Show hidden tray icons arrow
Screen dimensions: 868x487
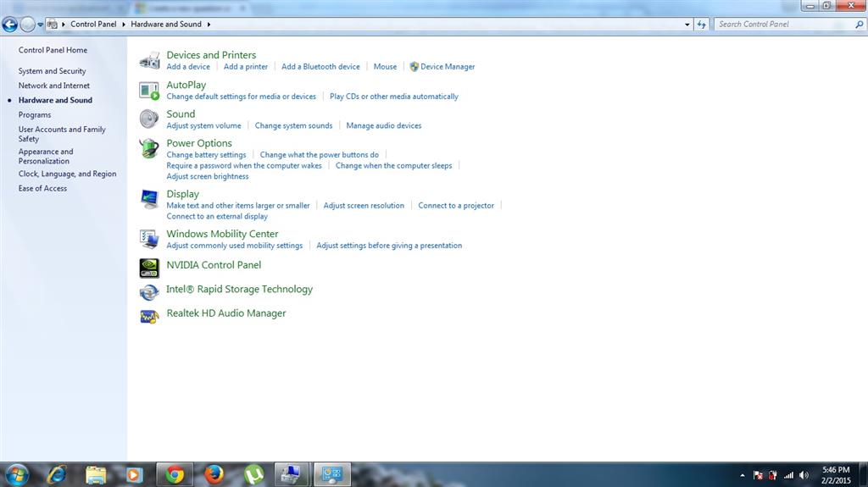[743, 475]
